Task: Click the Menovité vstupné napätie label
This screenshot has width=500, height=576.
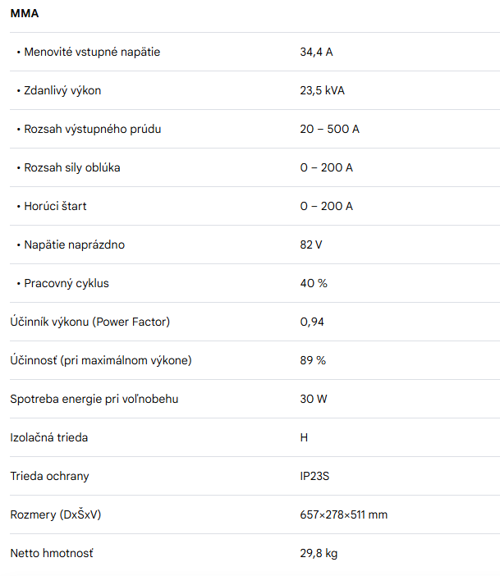Action: (x=92, y=52)
